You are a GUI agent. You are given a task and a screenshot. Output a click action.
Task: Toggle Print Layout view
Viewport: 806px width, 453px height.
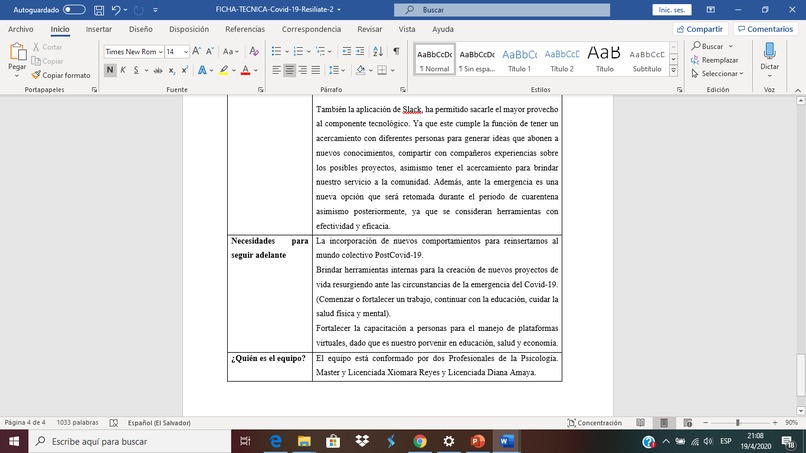664,423
